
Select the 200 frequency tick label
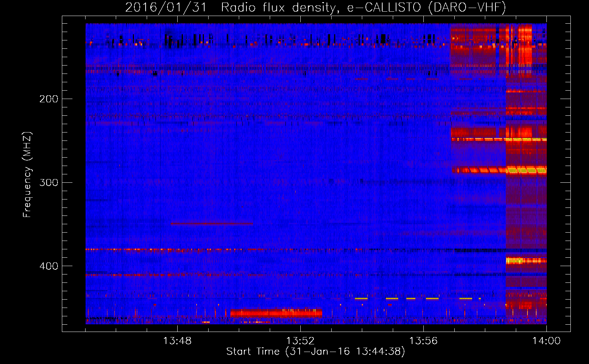click(49, 99)
